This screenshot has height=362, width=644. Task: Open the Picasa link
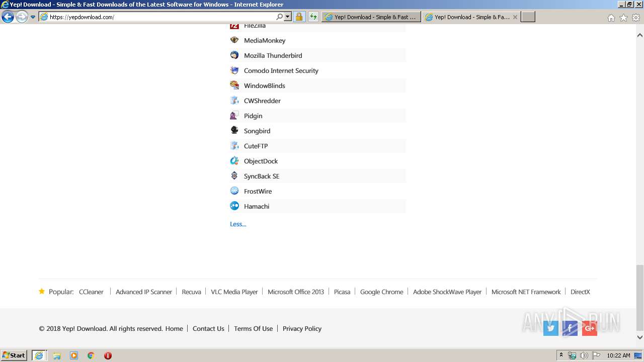click(x=342, y=292)
